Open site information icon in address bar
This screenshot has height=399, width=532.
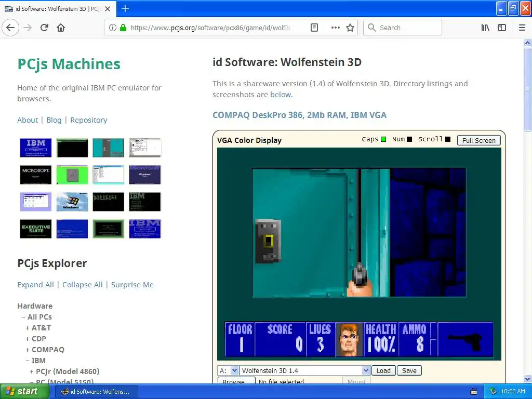(x=113, y=28)
